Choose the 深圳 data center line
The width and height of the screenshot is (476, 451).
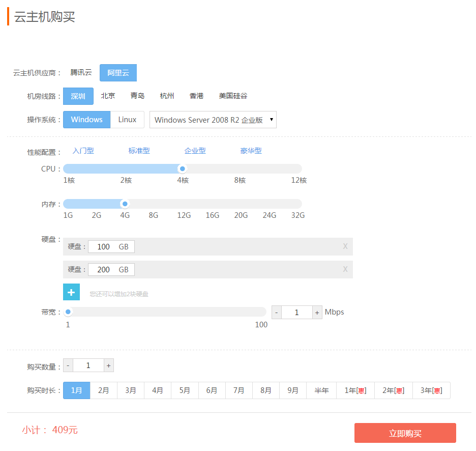[x=78, y=96]
